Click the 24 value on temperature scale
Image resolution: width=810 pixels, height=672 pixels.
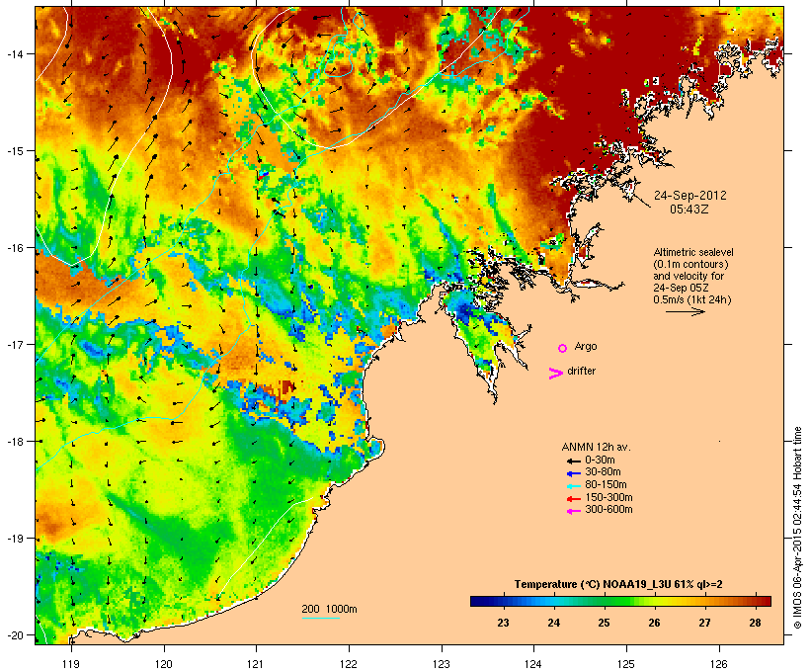tap(554, 623)
